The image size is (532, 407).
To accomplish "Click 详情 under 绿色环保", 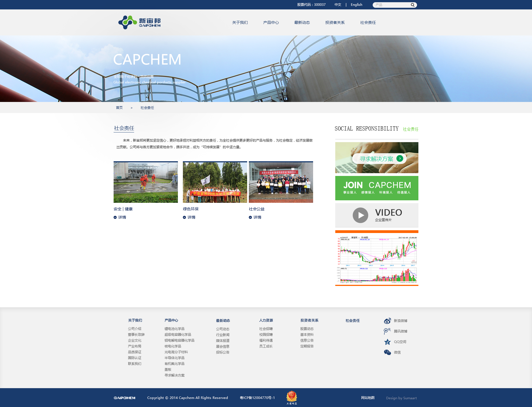I will (x=191, y=217).
